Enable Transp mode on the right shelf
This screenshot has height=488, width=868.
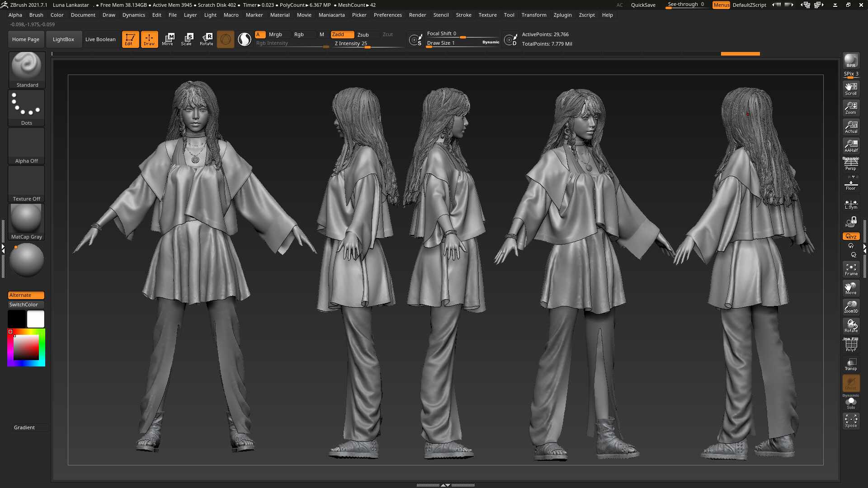pyautogui.click(x=851, y=364)
